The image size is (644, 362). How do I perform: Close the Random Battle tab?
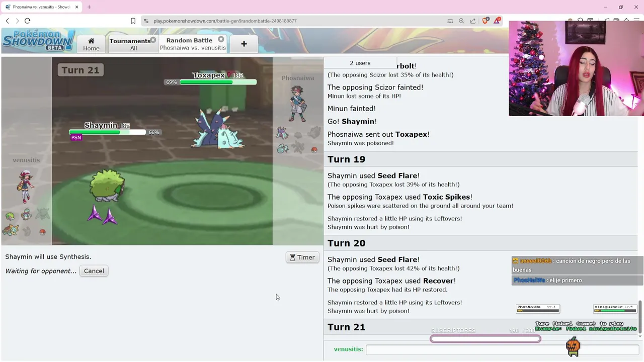(221, 39)
